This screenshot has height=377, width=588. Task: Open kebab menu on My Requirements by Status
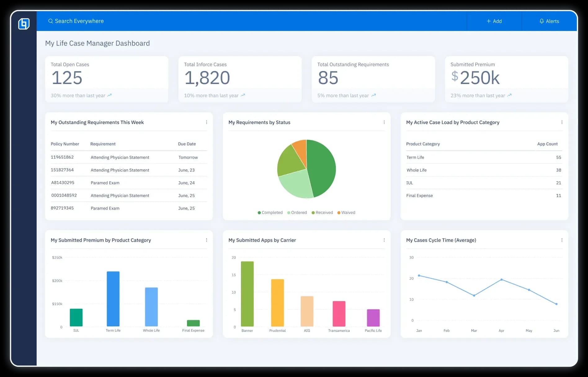[384, 122]
